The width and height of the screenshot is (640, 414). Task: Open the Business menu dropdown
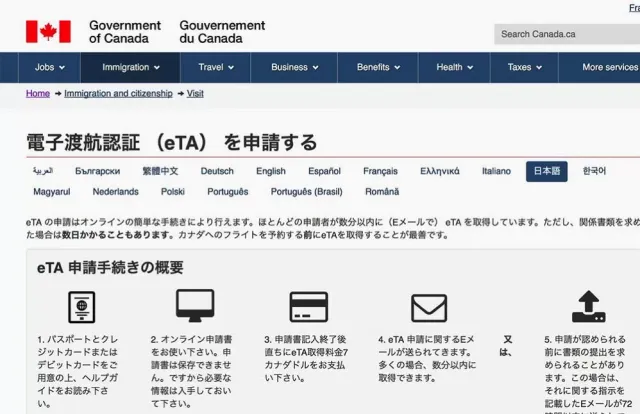click(294, 67)
